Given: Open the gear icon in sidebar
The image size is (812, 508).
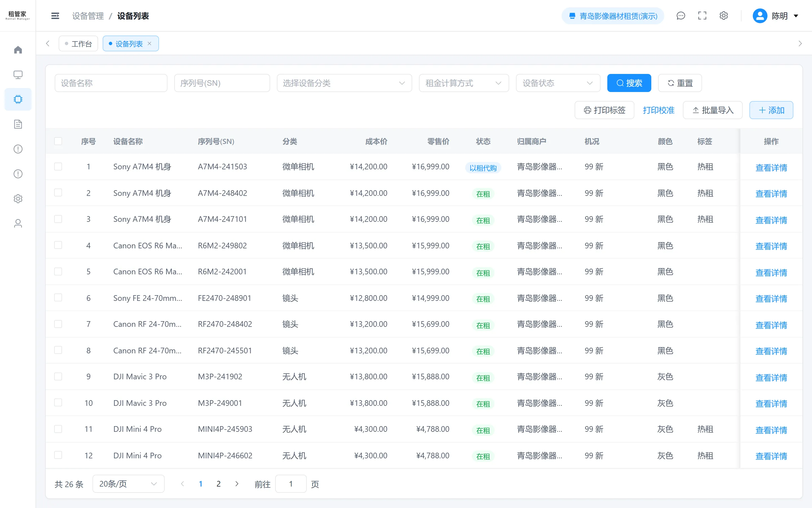Looking at the screenshot, I should click(x=18, y=199).
